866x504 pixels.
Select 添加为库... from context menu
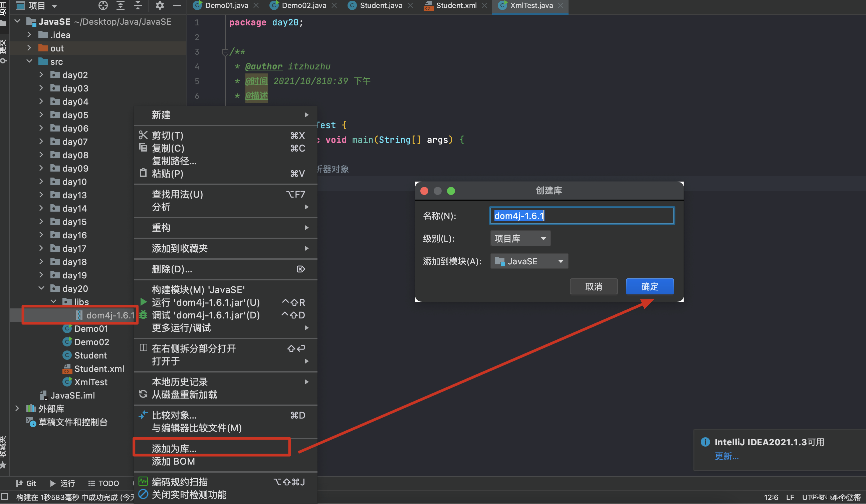[174, 448]
